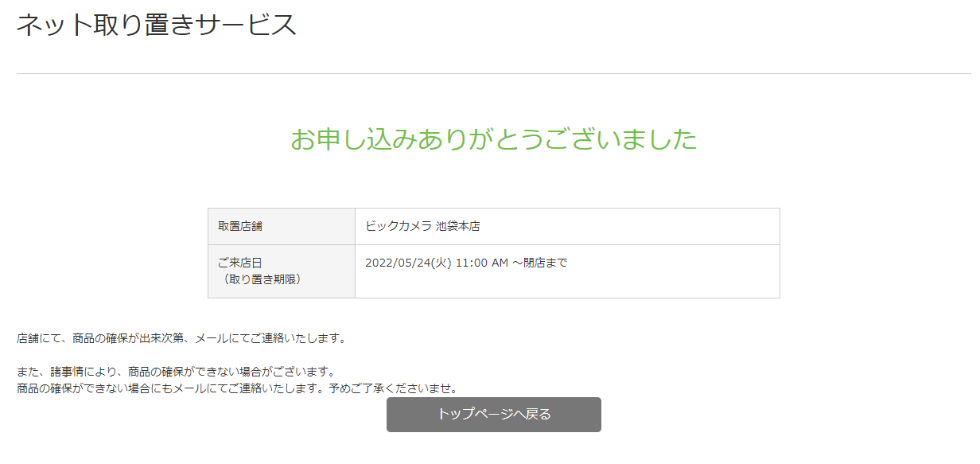This screenshot has height=464, width=980.
Task: Click the paragraph starting with 店舗にて
Action: pos(181,338)
